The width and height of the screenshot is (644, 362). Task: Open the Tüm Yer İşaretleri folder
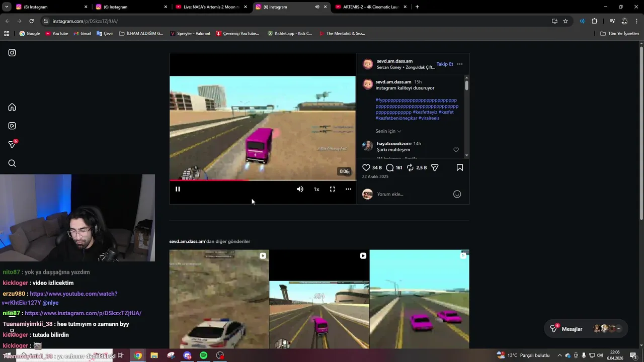pos(619,33)
